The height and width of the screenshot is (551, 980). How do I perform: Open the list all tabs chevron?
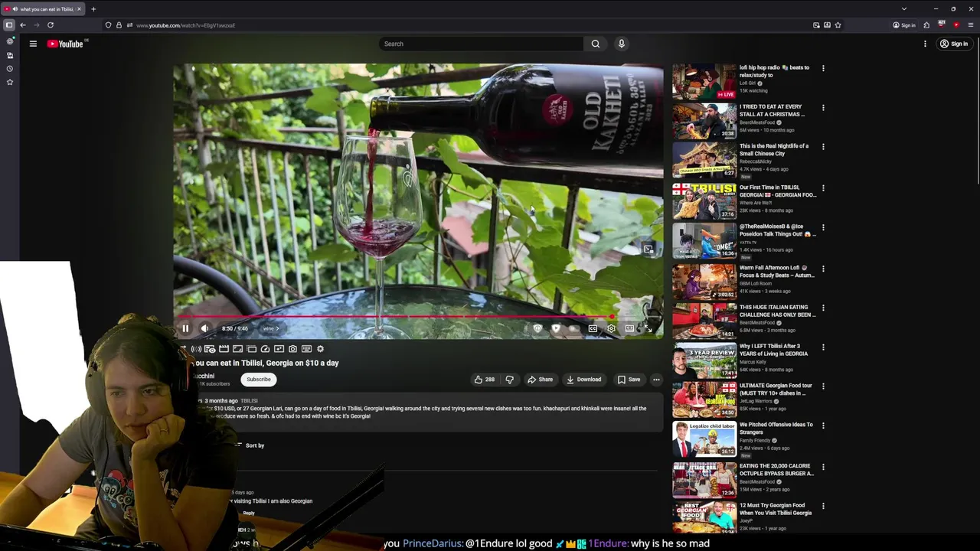[904, 9]
